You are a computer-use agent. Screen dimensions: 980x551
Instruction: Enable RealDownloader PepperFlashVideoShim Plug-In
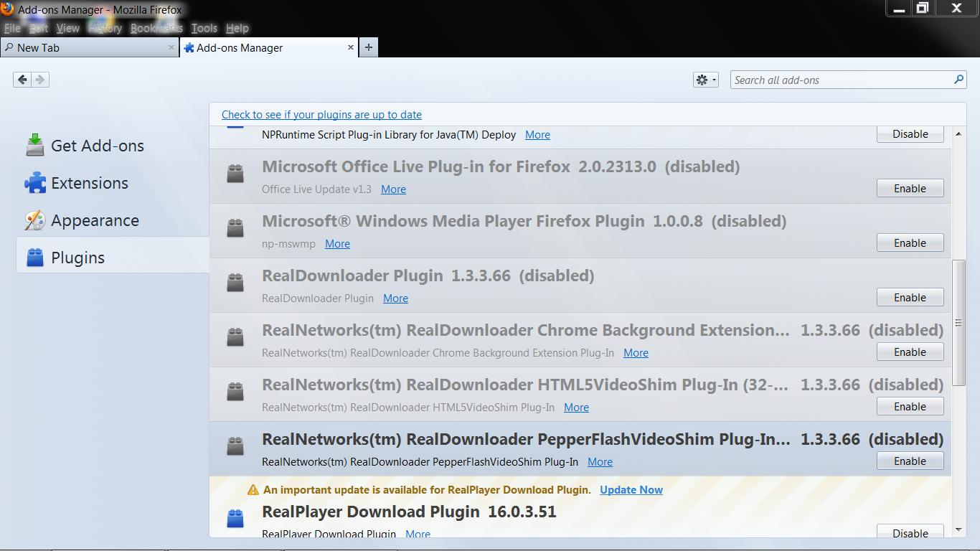point(910,461)
